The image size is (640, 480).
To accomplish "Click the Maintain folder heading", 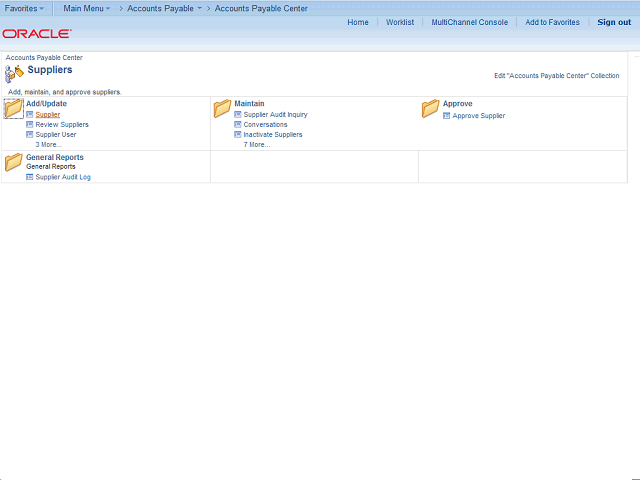I will click(249, 104).
